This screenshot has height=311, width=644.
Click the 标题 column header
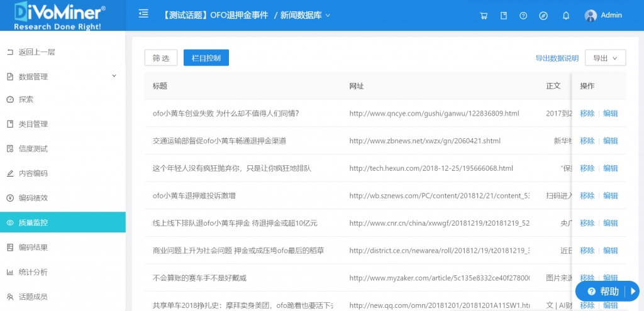tap(160, 85)
